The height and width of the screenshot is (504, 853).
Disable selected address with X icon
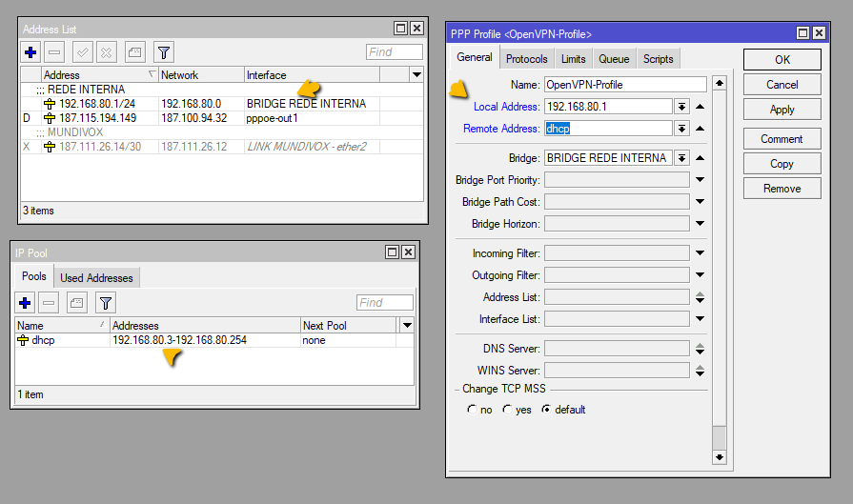[x=107, y=52]
